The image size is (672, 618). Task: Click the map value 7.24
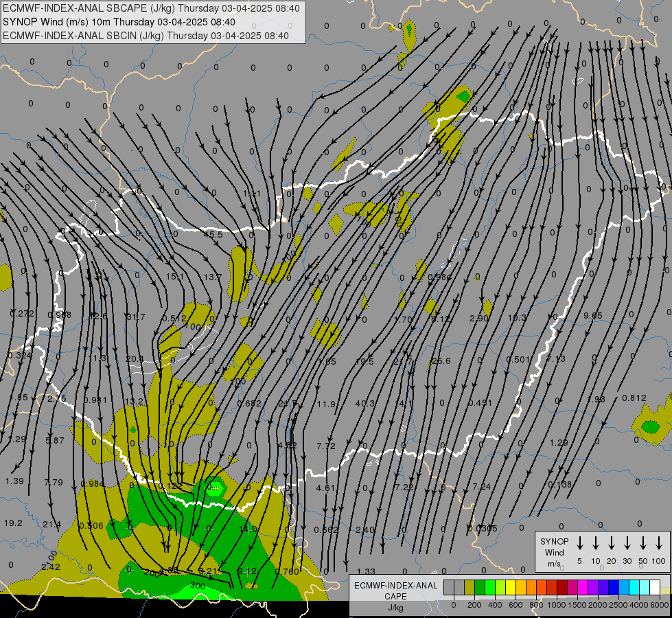(481, 486)
